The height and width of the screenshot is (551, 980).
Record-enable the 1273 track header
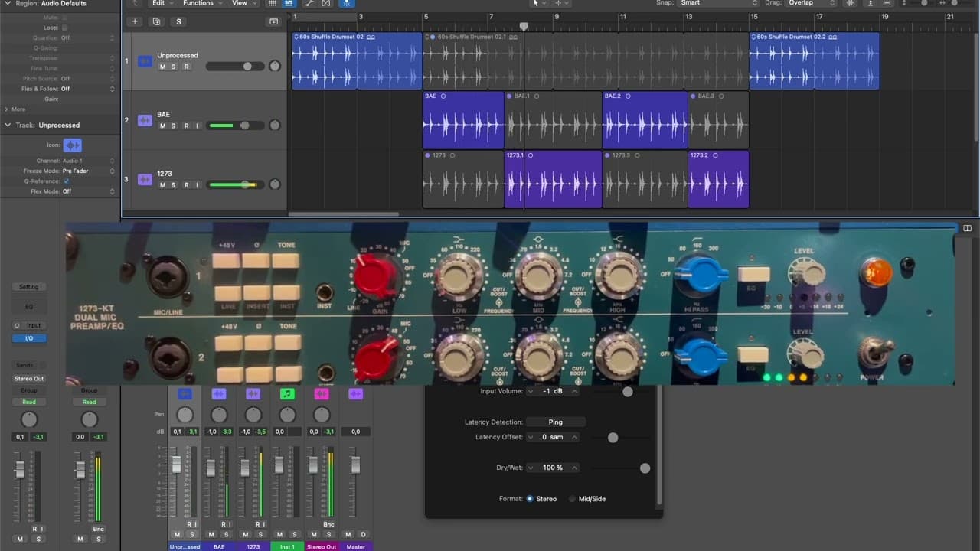tap(186, 184)
